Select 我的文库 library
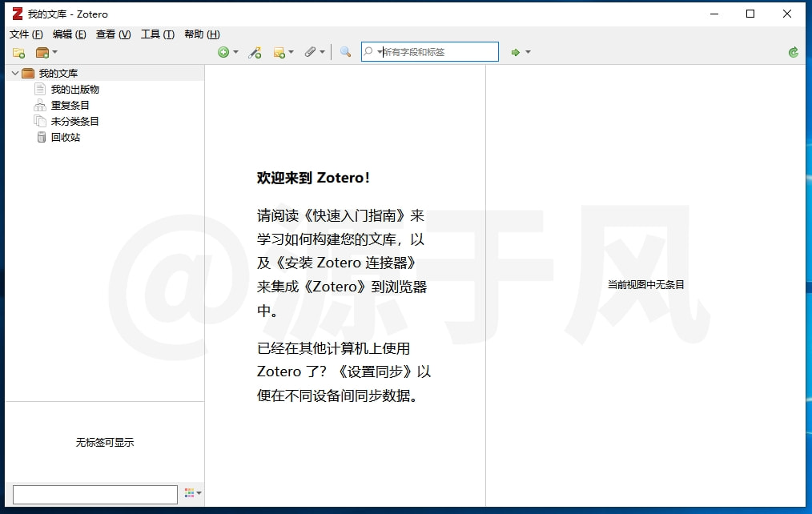Viewport: 812px width, 514px height. [58, 74]
